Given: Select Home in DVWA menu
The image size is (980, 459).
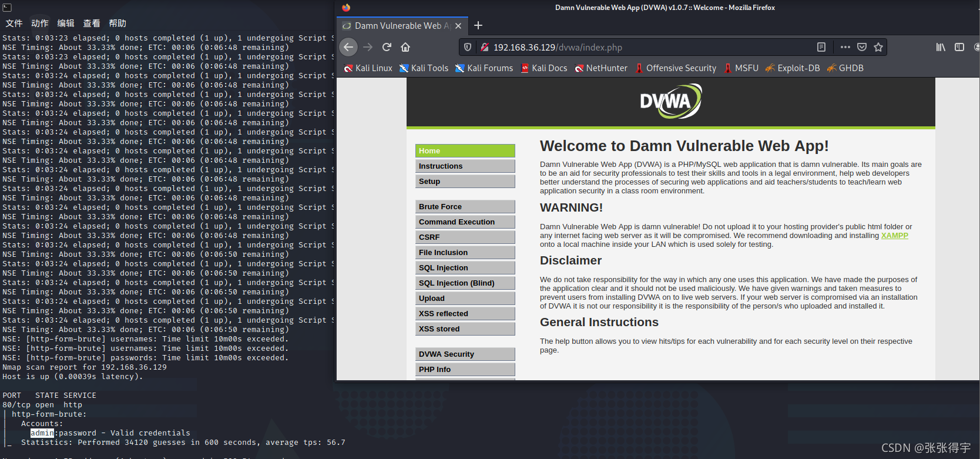Looking at the screenshot, I should point(465,151).
